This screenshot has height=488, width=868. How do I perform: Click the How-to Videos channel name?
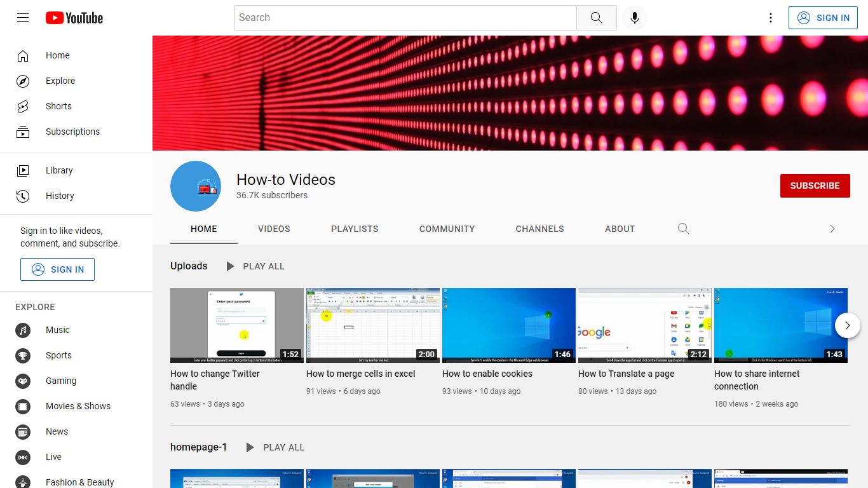(286, 180)
